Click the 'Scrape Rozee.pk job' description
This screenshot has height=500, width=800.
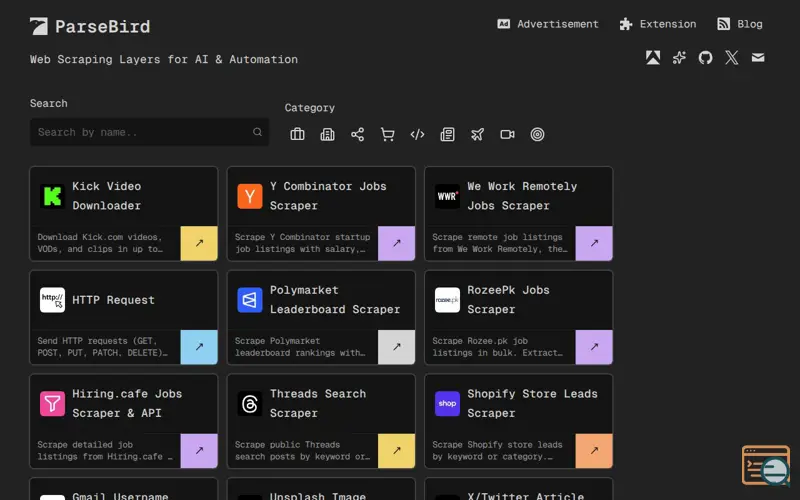(x=497, y=346)
